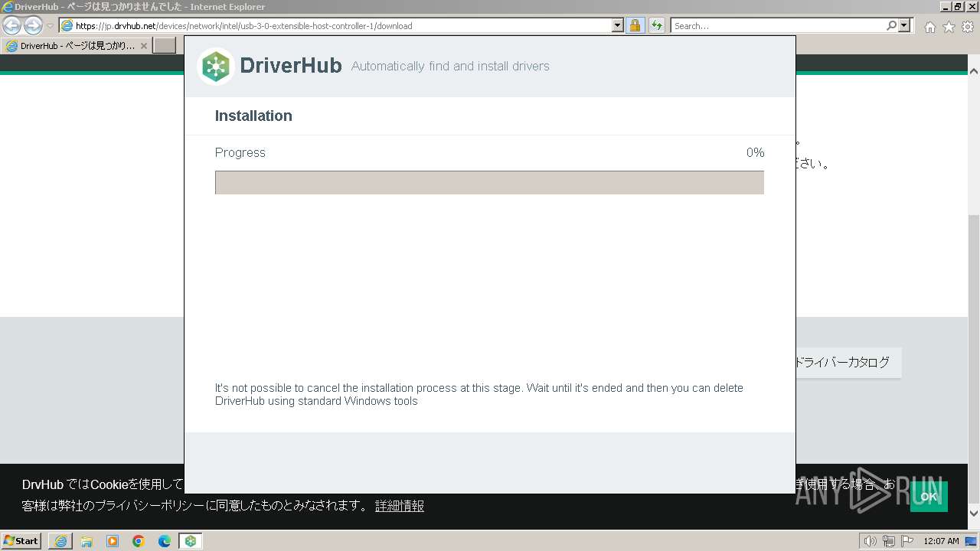Viewport: 980px width, 551px height.
Task: Open a new blank tab
Action: [x=165, y=45]
